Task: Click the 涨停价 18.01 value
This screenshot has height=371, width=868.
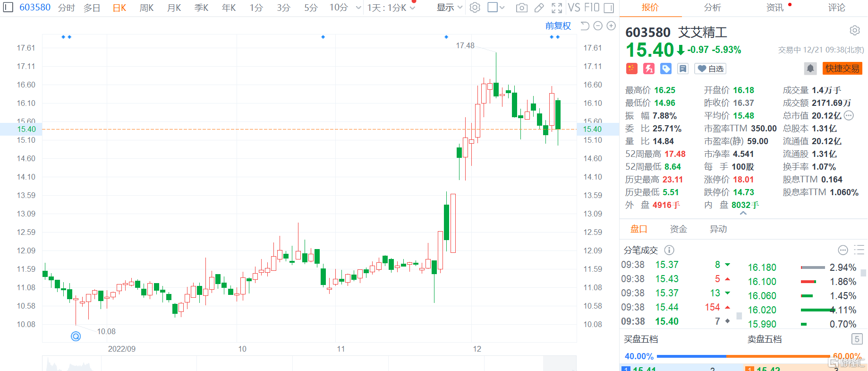Action: [x=743, y=180]
